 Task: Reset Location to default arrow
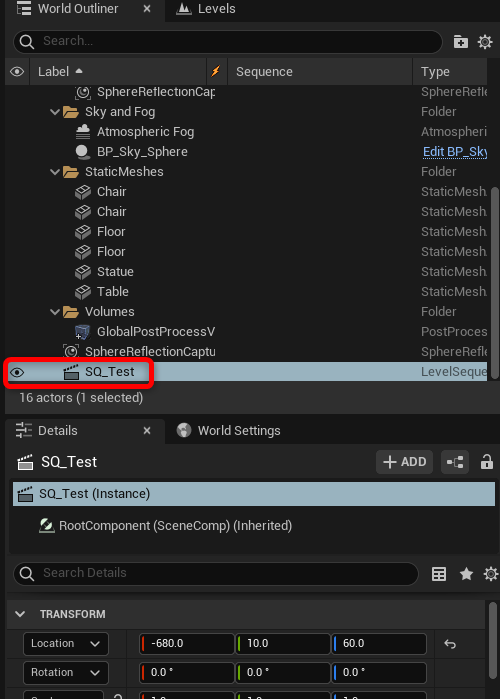450,644
